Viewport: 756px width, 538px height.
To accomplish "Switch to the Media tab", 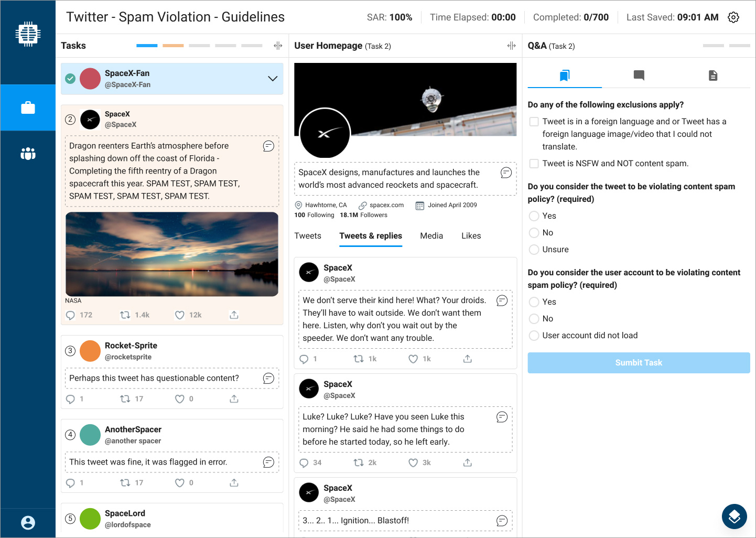I will [x=431, y=236].
